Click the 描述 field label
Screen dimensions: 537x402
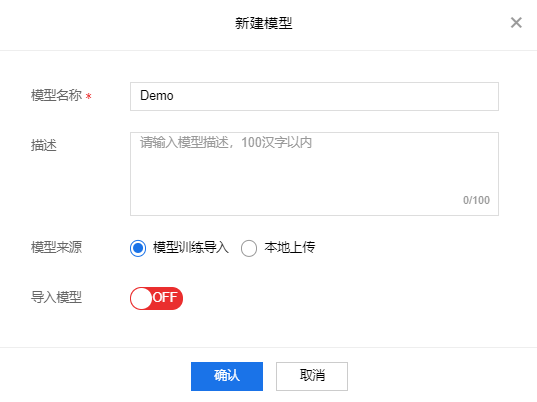pos(43,145)
